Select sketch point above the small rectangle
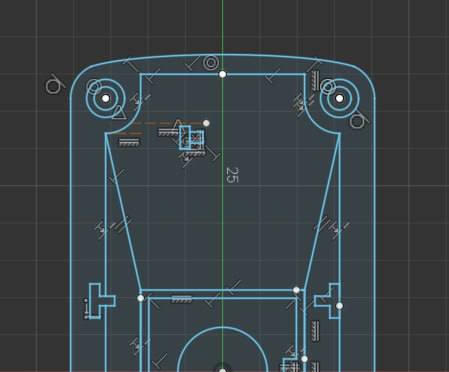449x372 pixels. click(206, 123)
